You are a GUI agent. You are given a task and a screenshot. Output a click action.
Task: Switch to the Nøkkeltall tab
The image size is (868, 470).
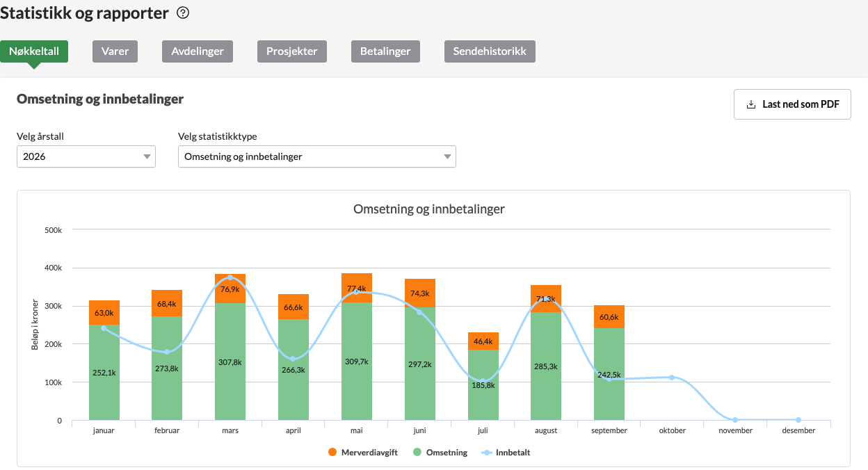[x=34, y=51]
